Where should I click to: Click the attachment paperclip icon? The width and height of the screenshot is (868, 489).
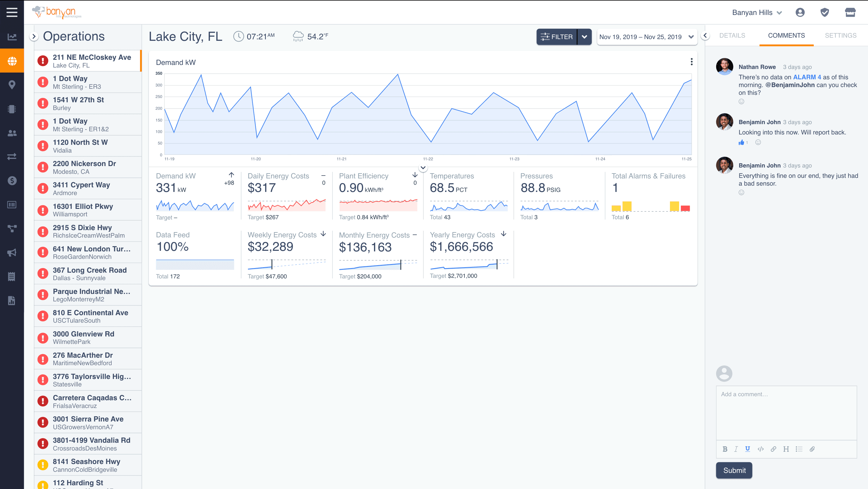click(x=812, y=449)
